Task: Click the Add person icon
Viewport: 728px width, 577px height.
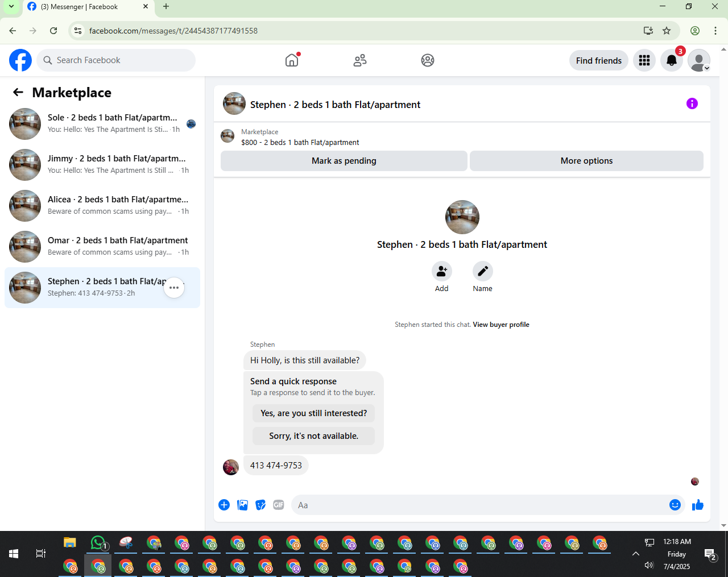Action: coord(442,272)
